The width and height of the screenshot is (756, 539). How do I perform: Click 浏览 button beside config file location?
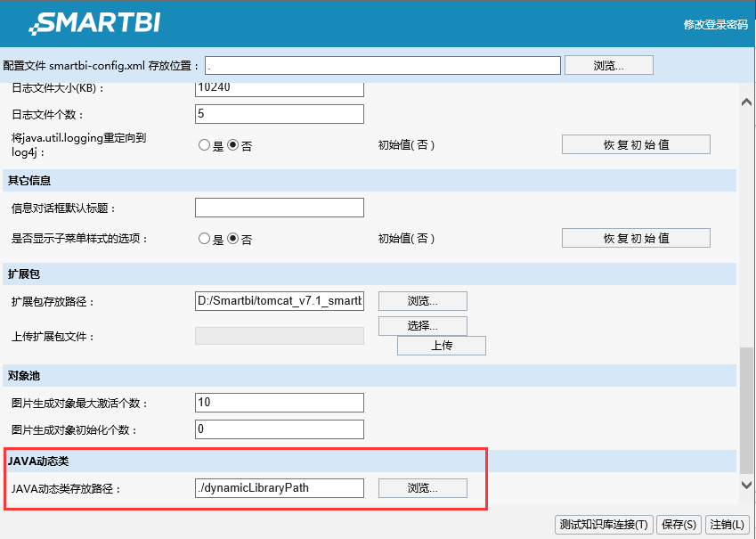pos(609,66)
